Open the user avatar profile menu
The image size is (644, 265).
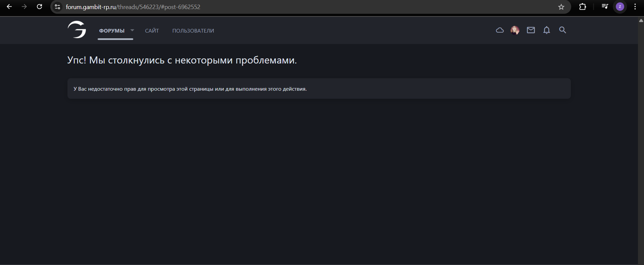pyautogui.click(x=515, y=30)
